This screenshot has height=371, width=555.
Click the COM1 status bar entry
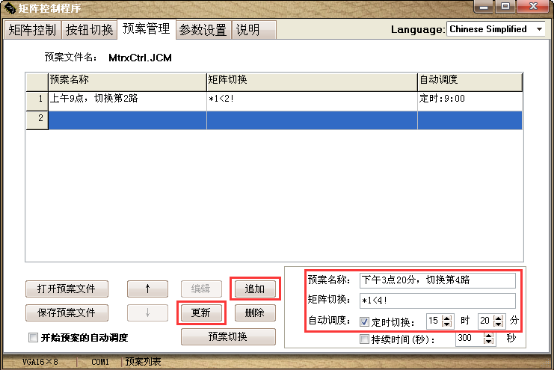[x=100, y=362]
